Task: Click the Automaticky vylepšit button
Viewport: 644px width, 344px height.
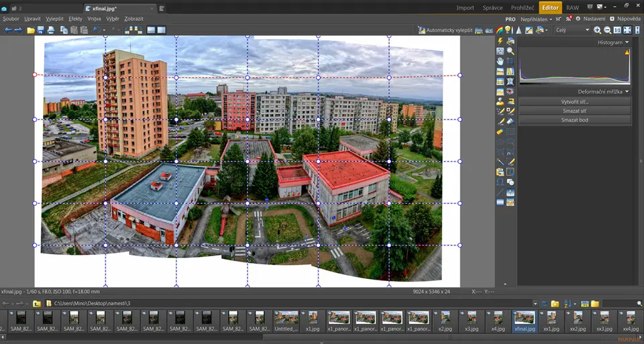Action: pyautogui.click(x=449, y=30)
